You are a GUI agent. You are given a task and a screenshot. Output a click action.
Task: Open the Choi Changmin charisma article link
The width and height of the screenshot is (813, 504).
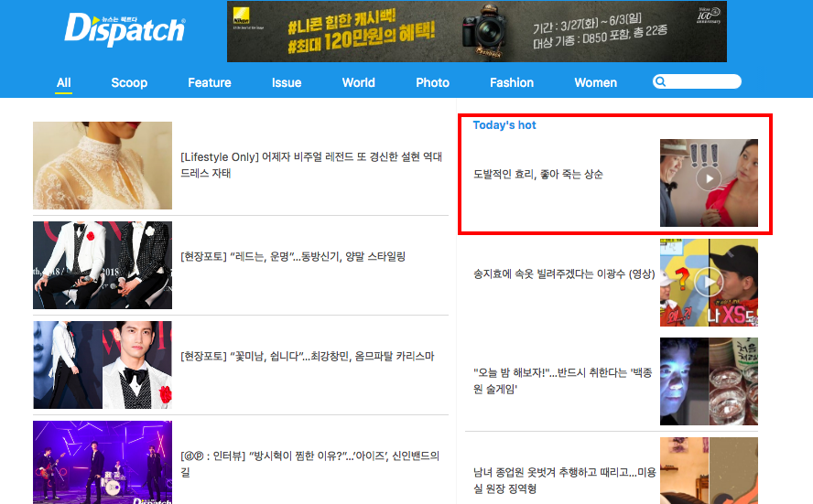pos(307,357)
